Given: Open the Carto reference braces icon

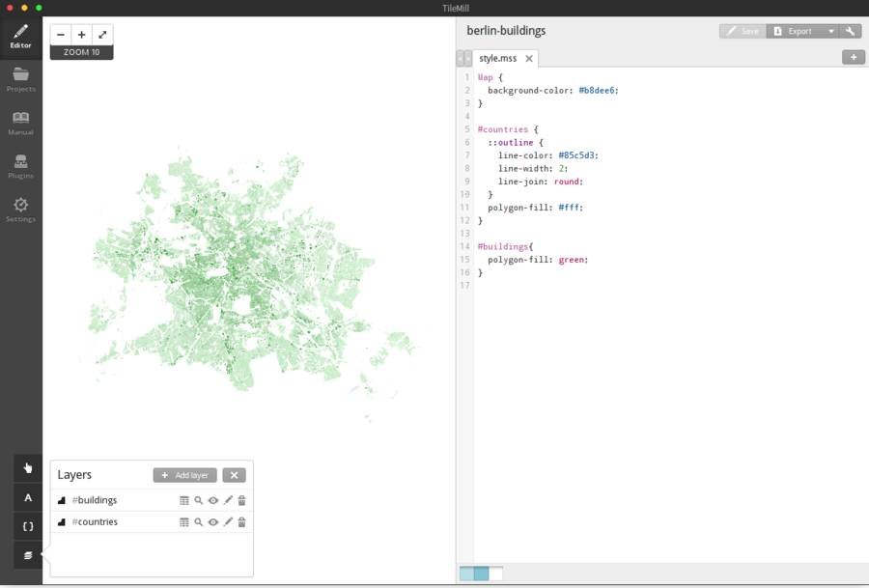Looking at the screenshot, I should click(28, 526).
